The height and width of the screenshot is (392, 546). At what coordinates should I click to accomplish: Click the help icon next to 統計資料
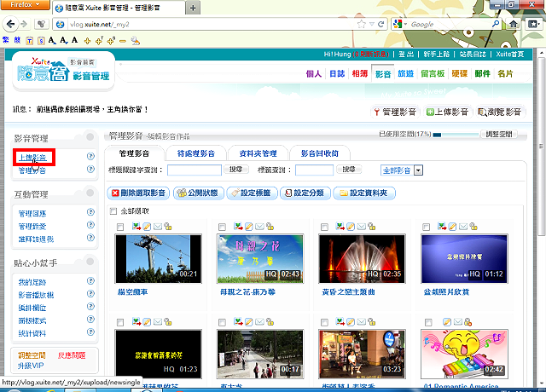coord(90,331)
